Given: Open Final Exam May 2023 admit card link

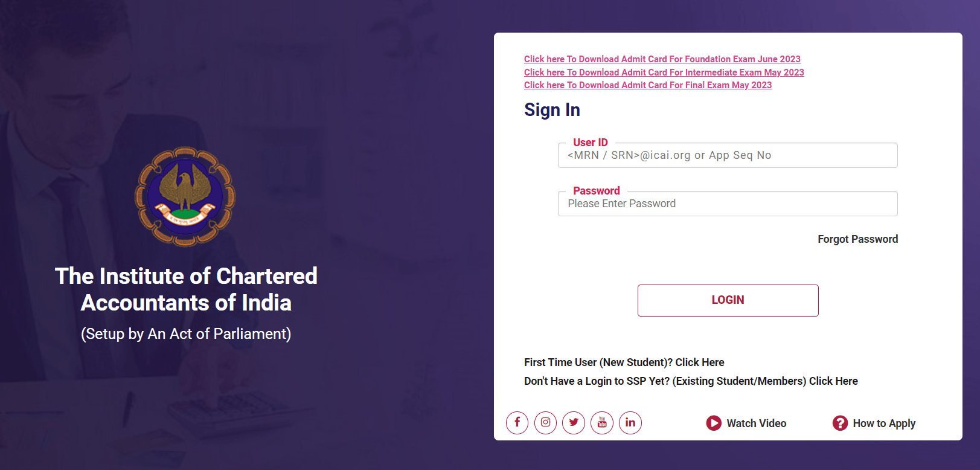Looking at the screenshot, I should coord(647,85).
